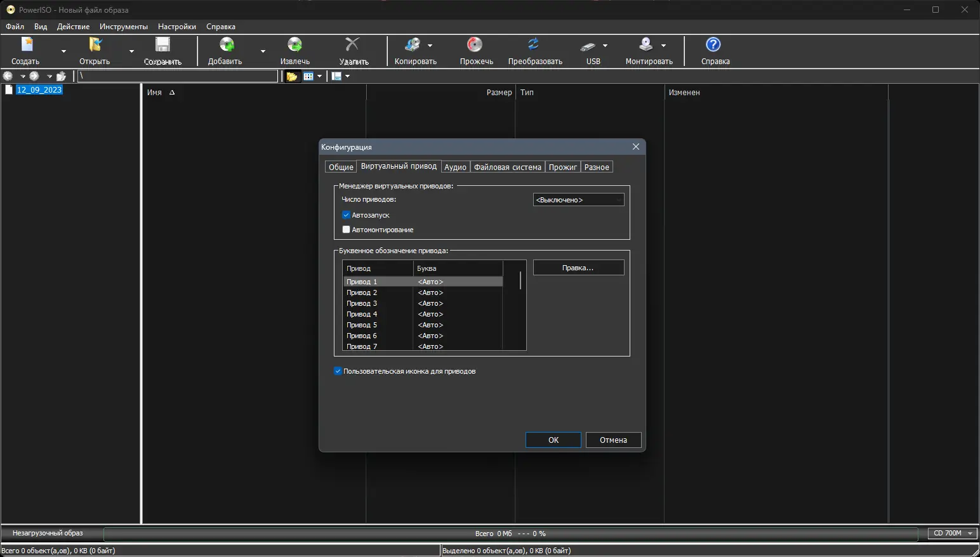Click the Монтировать mount icon
This screenshot has height=557, width=980.
(x=646, y=44)
